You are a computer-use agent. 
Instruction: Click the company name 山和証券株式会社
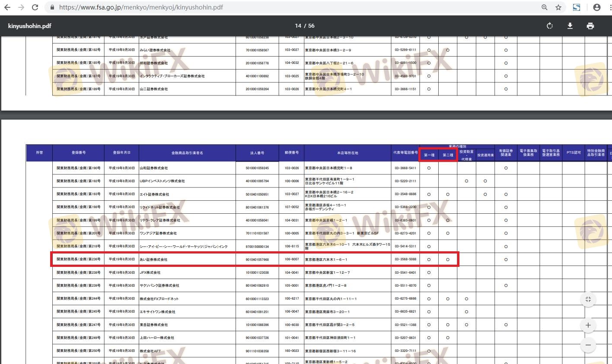154,168
